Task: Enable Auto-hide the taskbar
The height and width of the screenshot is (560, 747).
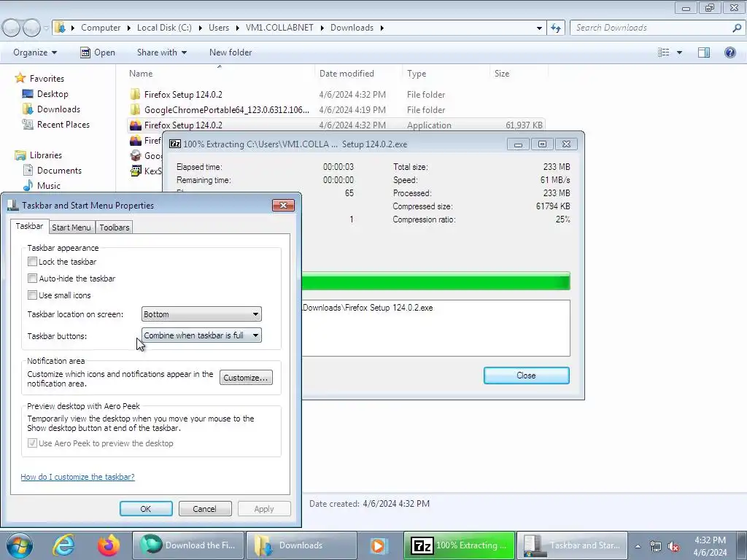Action: 32,278
